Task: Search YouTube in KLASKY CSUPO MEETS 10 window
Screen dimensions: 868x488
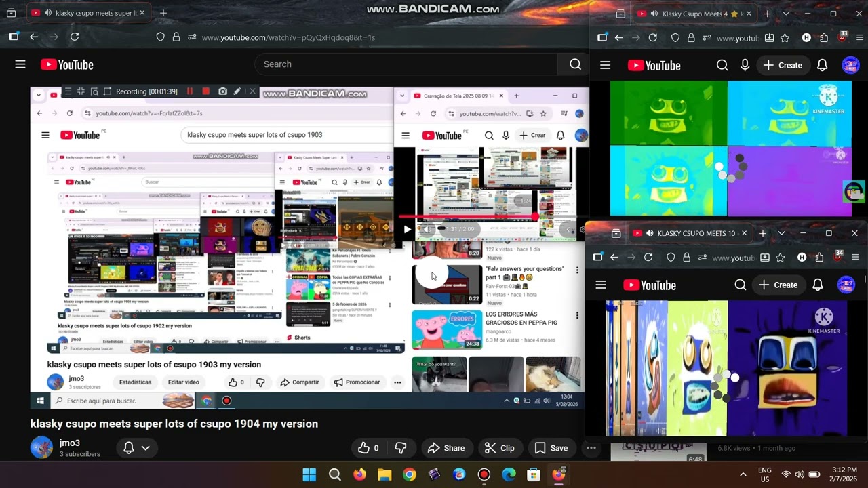Action: (x=741, y=285)
